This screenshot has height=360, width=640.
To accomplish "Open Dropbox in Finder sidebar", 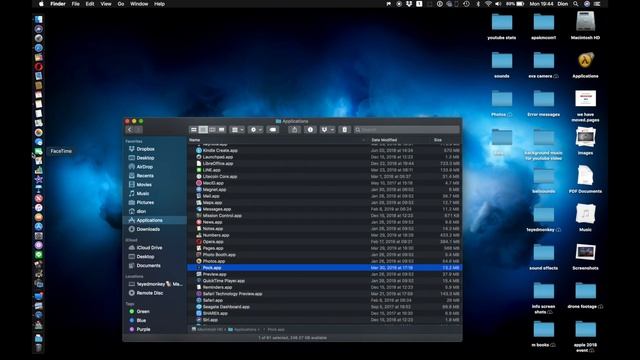I will coord(145,149).
